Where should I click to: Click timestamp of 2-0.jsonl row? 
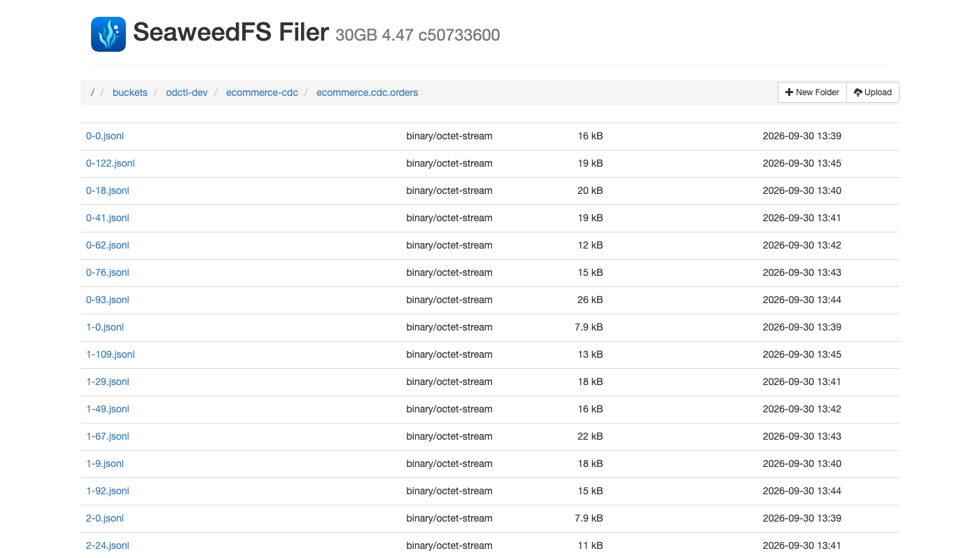802,518
